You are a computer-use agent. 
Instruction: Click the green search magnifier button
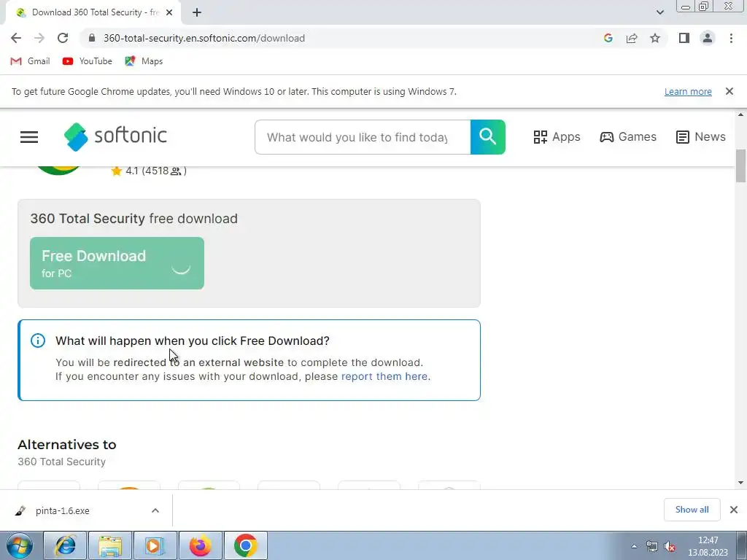click(488, 137)
